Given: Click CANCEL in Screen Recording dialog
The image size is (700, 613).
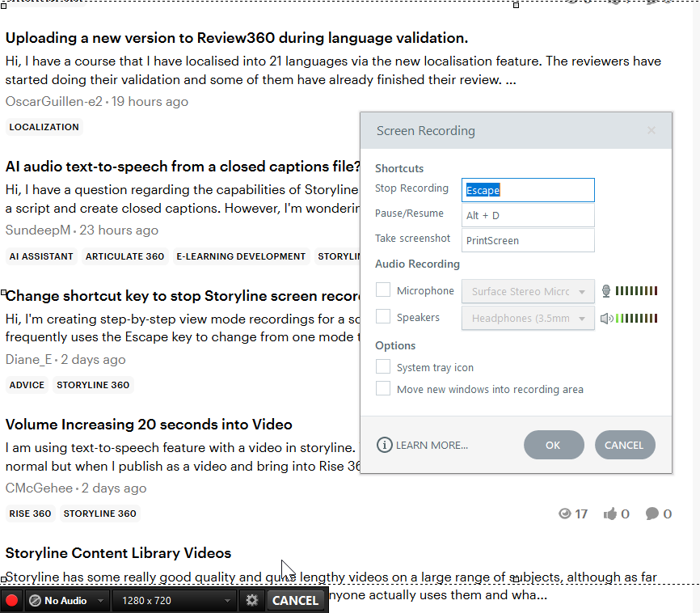Looking at the screenshot, I should point(625,445).
